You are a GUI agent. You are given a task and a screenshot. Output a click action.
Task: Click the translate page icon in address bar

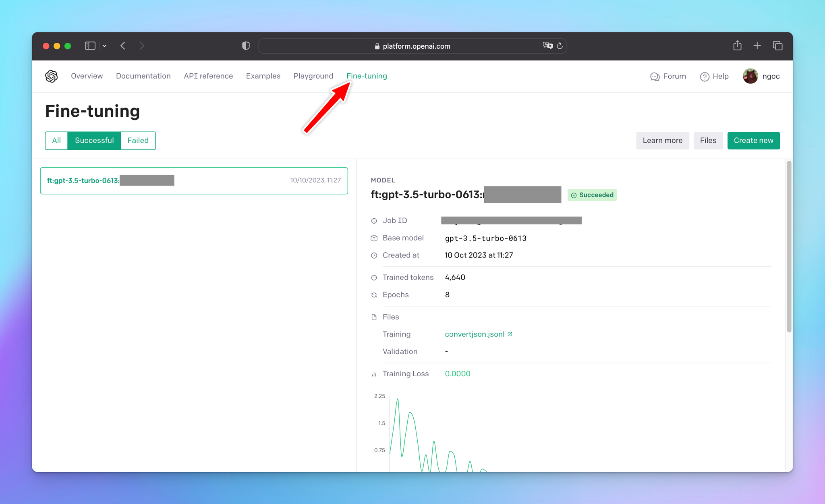pyautogui.click(x=547, y=46)
